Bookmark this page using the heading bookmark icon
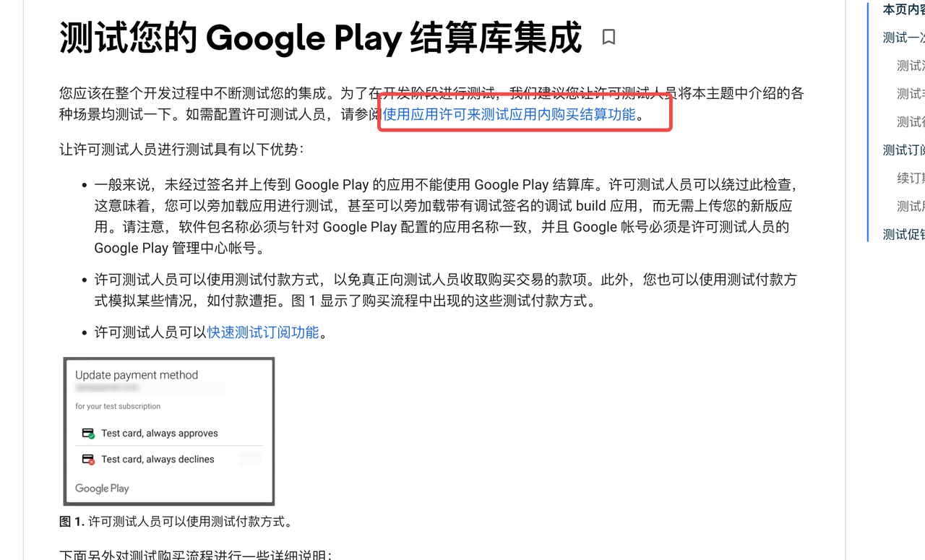 [608, 37]
